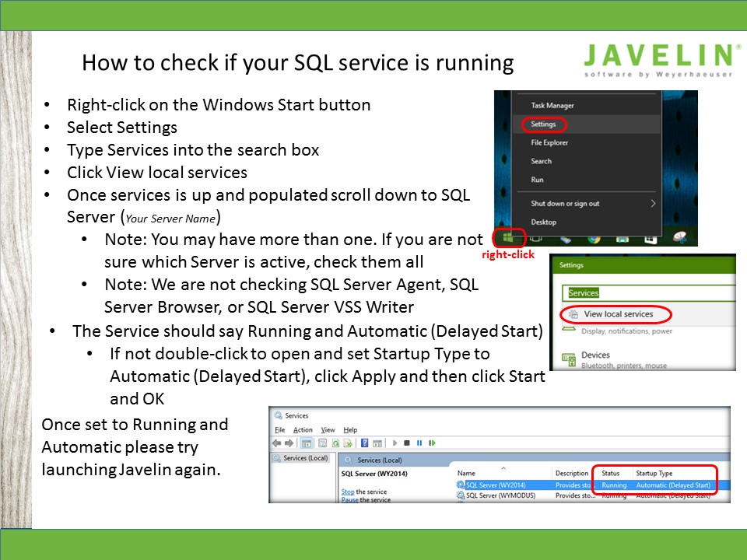Sort by the Name column header
This screenshot has height=560, width=747.
coord(467,473)
